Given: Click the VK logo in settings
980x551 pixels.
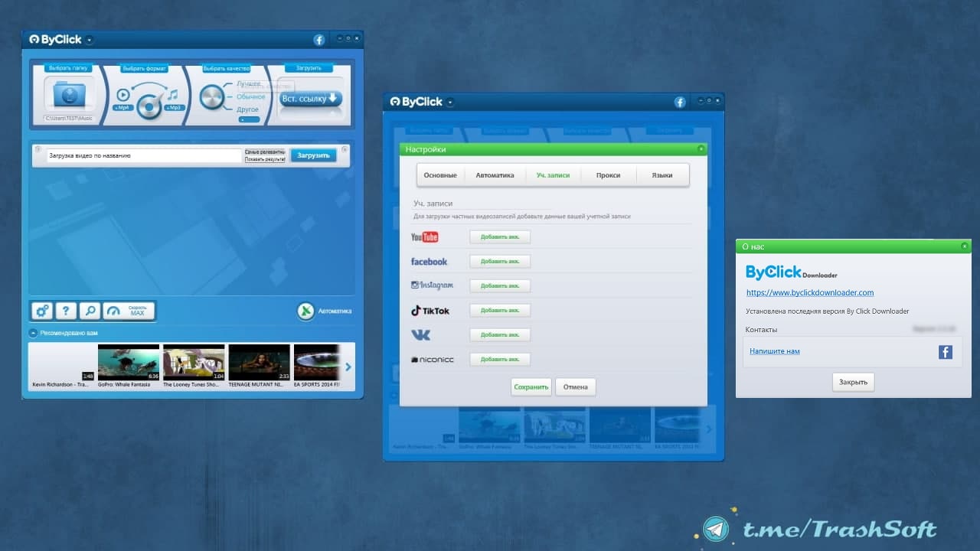Looking at the screenshot, I should [x=420, y=335].
